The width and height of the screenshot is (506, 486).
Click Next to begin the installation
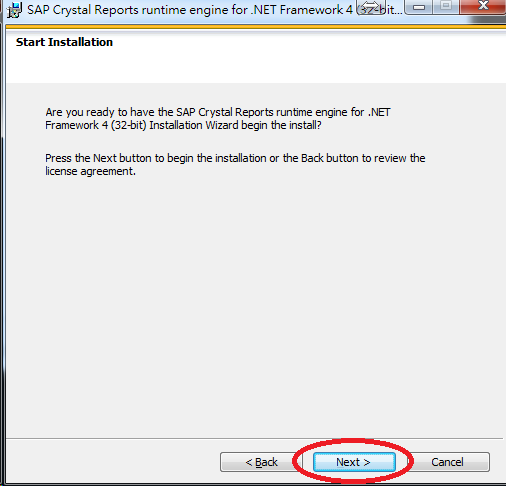[354, 462]
